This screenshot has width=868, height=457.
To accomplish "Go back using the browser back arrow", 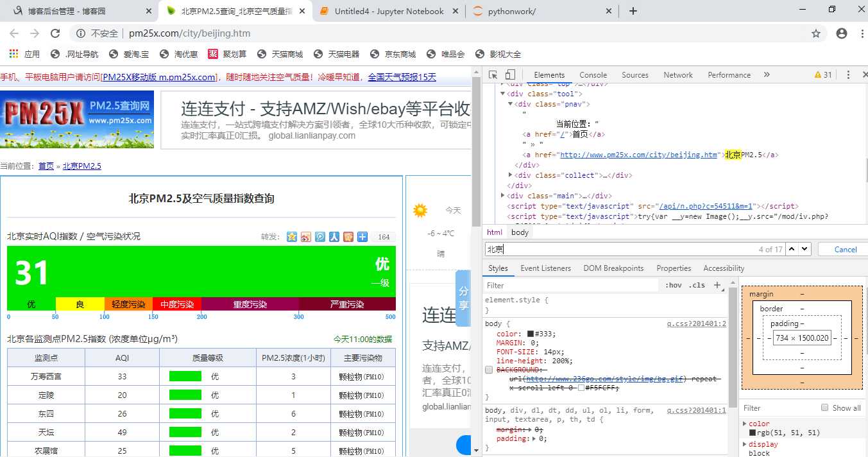I will pyautogui.click(x=14, y=33).
